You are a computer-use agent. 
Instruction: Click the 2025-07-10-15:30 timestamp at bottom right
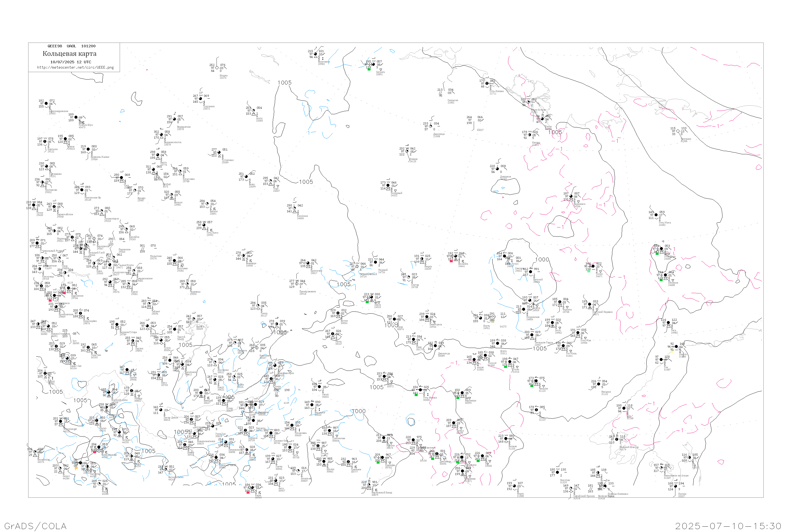[728, 526]
